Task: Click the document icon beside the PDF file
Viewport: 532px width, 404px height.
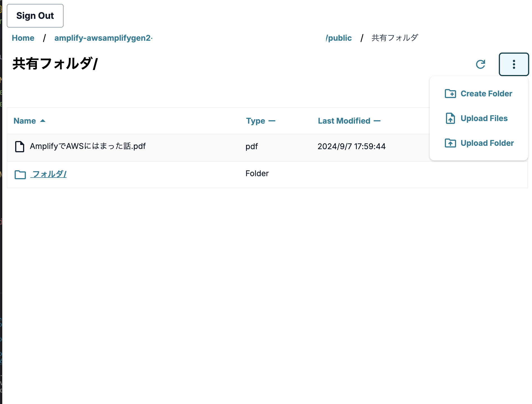Action: [19, 146]
